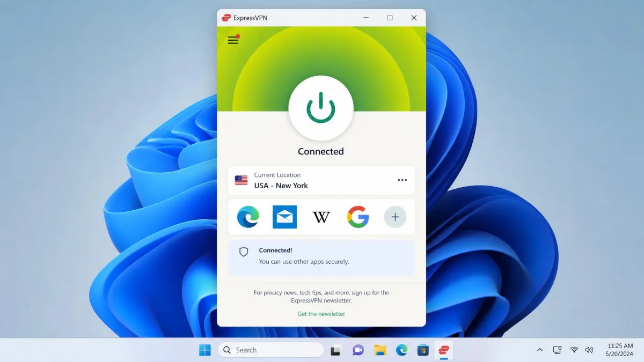Select the USA - New York location
The height and width of the screenshot is (362, 644).
click(x=321, y=180)
